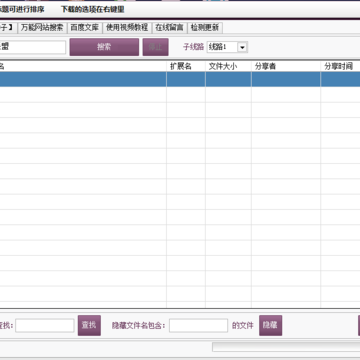Focus the 隐藏文件名包含 input field
The image size is (360, 360).
coord(198,326)
